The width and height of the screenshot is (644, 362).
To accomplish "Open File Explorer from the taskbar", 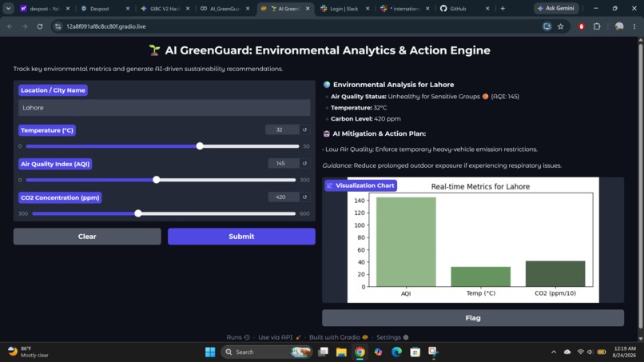I will 341,352.
